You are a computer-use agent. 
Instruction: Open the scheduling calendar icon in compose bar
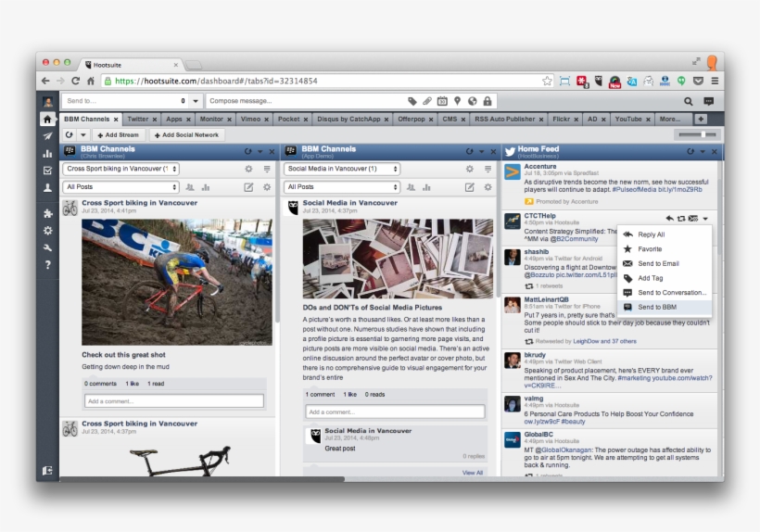pyautogui.click(x=442, y=101)
